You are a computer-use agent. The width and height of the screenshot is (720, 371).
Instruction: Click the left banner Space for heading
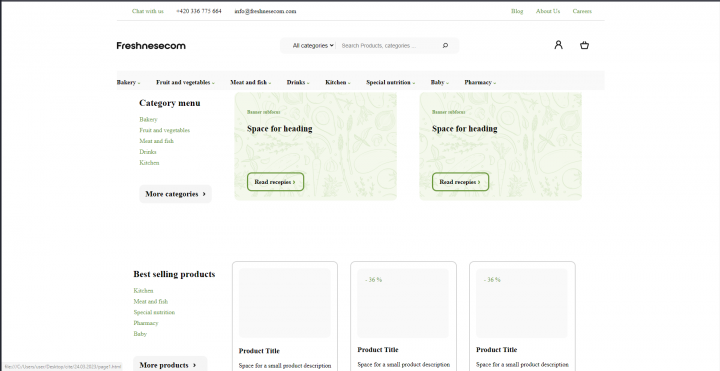pos(280,129)
